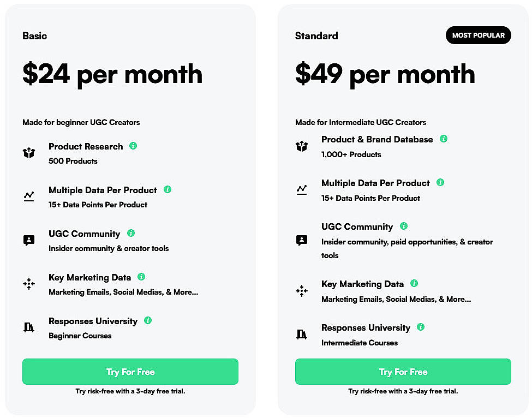Click the Try For Free button on Standard plan
Screen dimensions: 532x418
pyautogui.click(x=403, y=372)
